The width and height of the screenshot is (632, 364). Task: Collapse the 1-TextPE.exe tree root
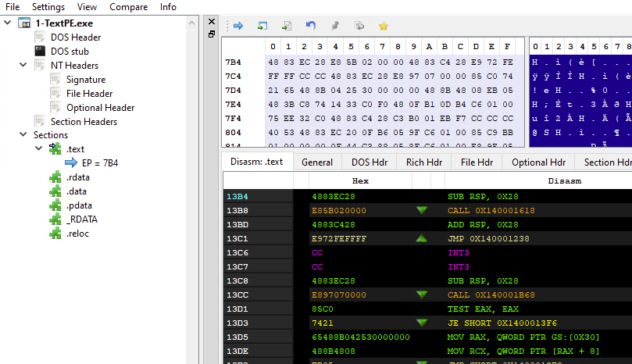tap(8, 23)
